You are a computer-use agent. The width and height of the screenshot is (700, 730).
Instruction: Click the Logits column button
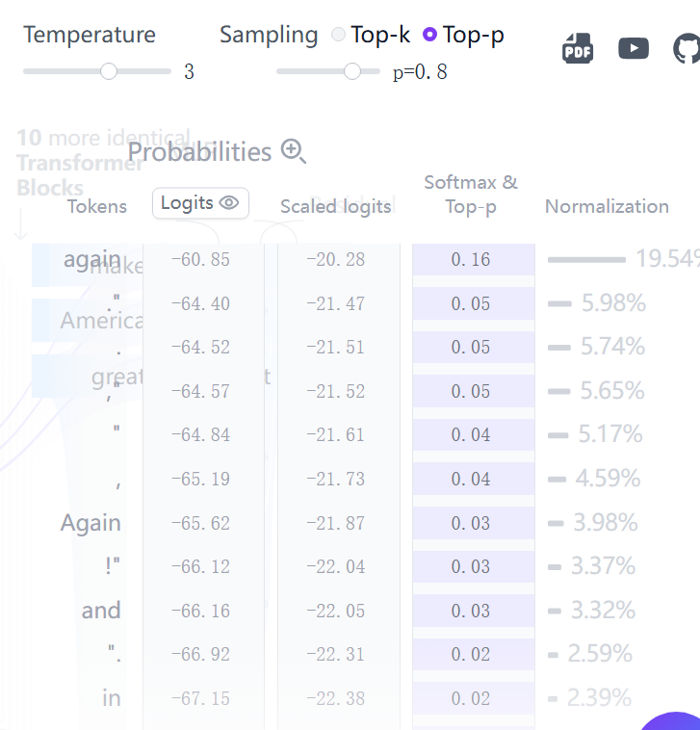click(x=200, y=203)
